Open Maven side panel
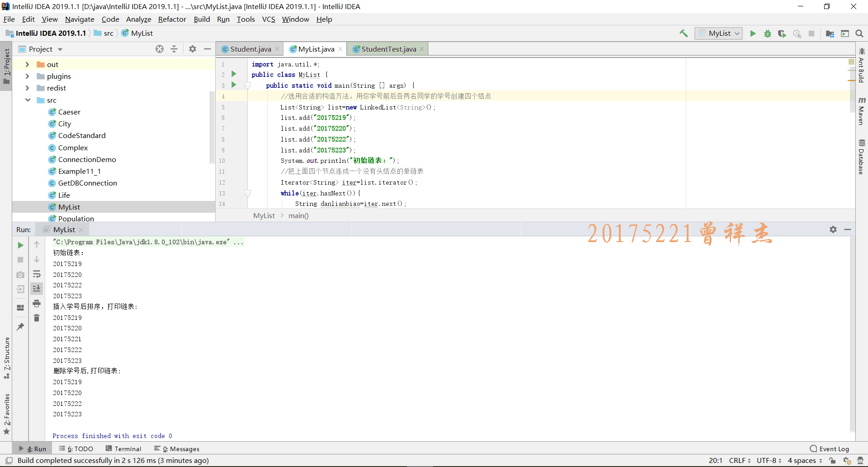Image resolution: width=868 pixels, height=467 pixels. coord(862,111)
